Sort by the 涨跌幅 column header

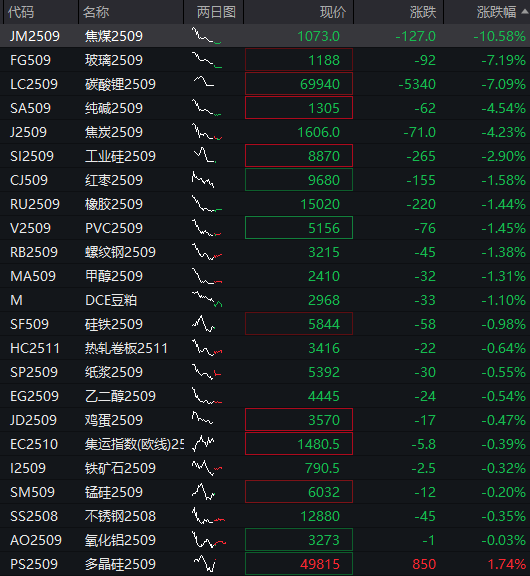(497, 12)
